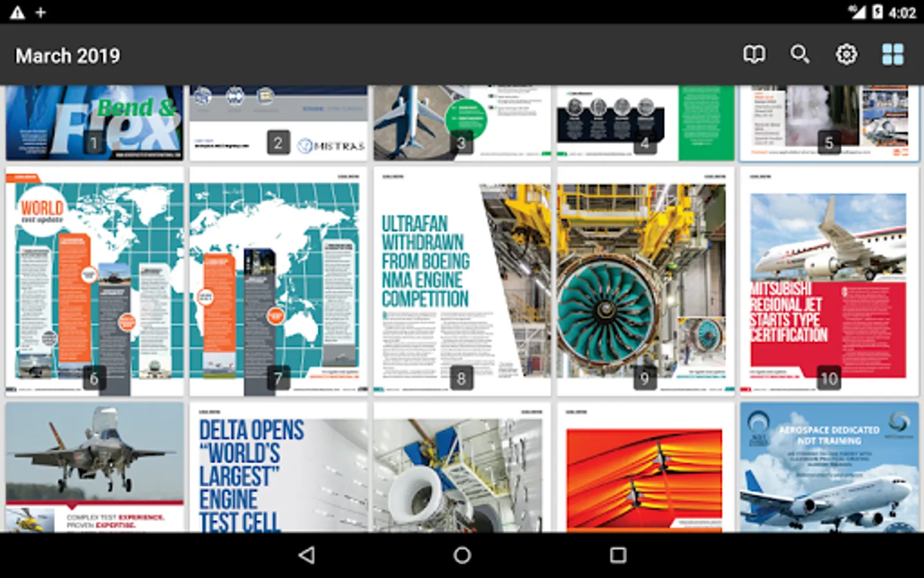This screenshot has width=924, height=578.
Task: Tap Android recent apps button
Action: click(x=618, y=555)
